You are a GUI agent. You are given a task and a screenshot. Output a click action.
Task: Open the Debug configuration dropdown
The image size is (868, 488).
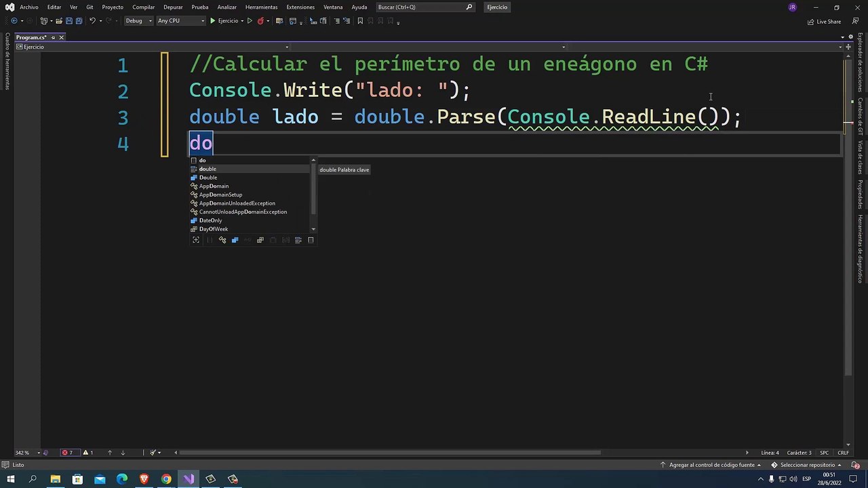click(138, 21)
